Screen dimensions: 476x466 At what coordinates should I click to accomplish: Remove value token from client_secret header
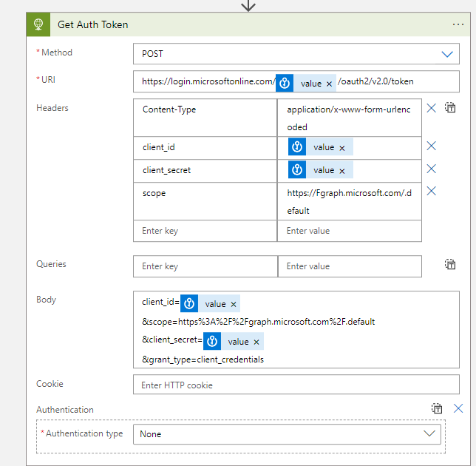(x=341, y=172)
